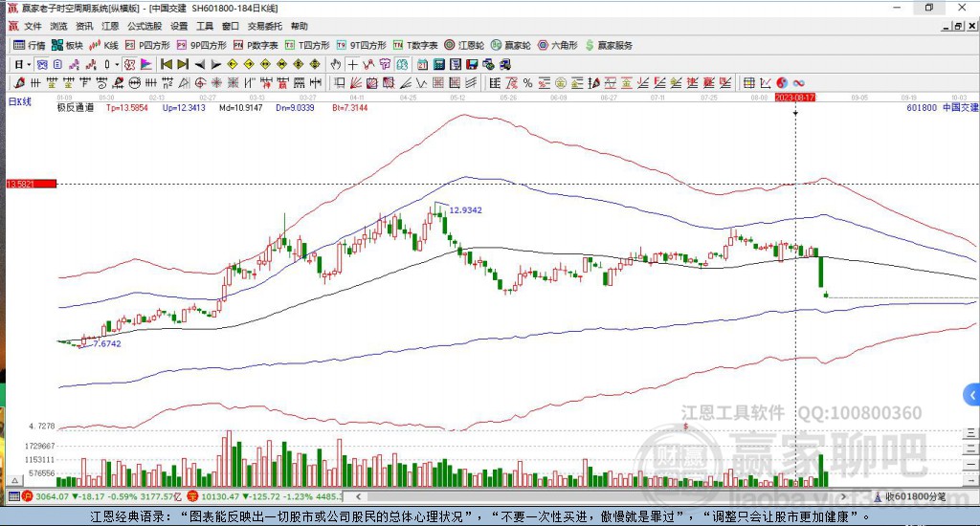This screenshot has height=526, width=980.
Task: Click the colored grid table icon
Action: coord(748,83)
